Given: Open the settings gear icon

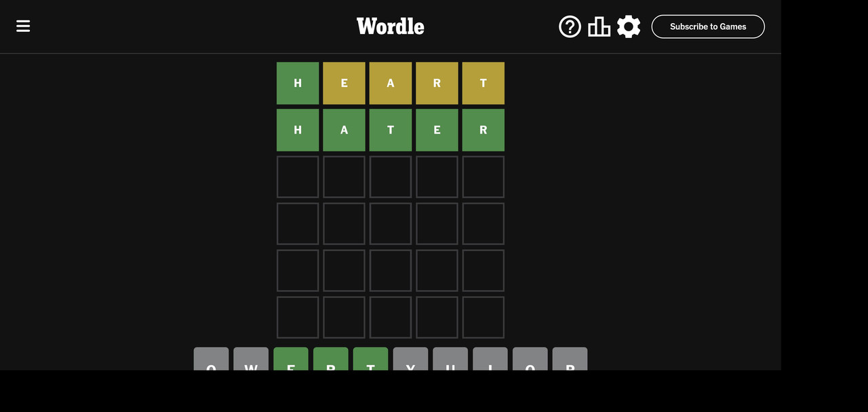Looking at the screenshot, I should click(x=629, y=26).
